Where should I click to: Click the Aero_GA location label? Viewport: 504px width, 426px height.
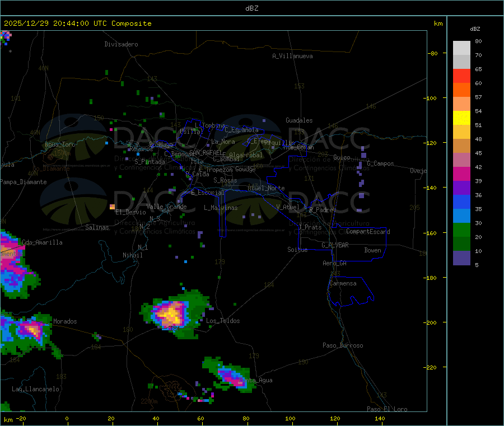tap(334, 263)
